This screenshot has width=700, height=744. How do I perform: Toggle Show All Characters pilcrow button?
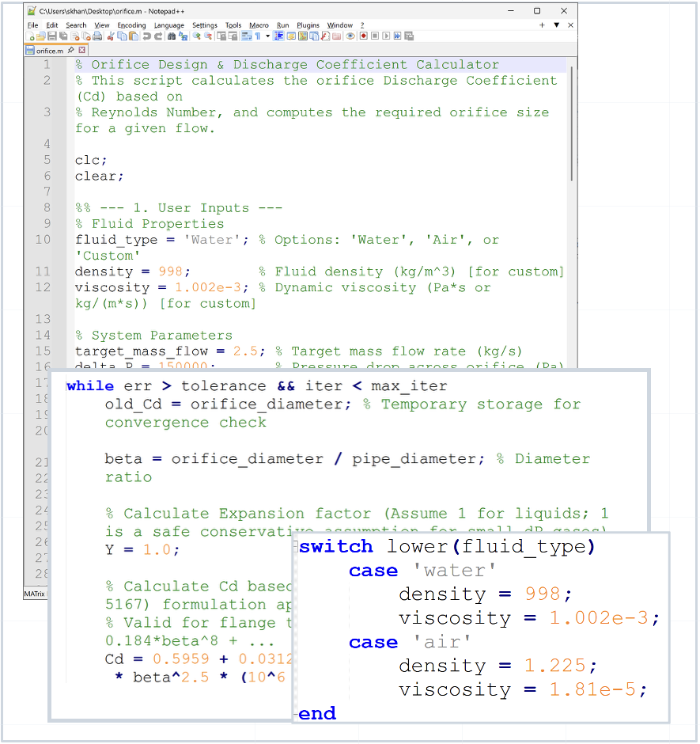pos(258,36)
